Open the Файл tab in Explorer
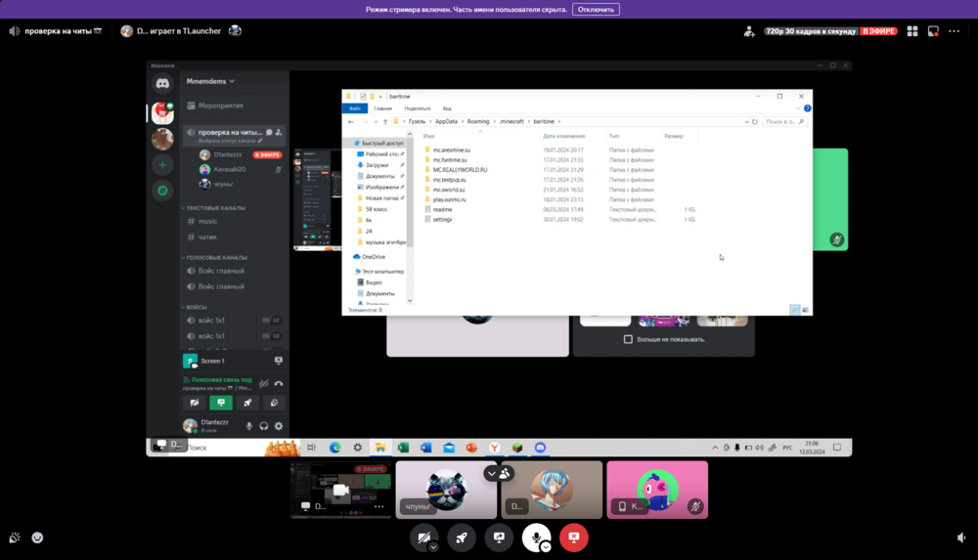Viewport: 978px width, 560px height. click(x=355, y=108)
